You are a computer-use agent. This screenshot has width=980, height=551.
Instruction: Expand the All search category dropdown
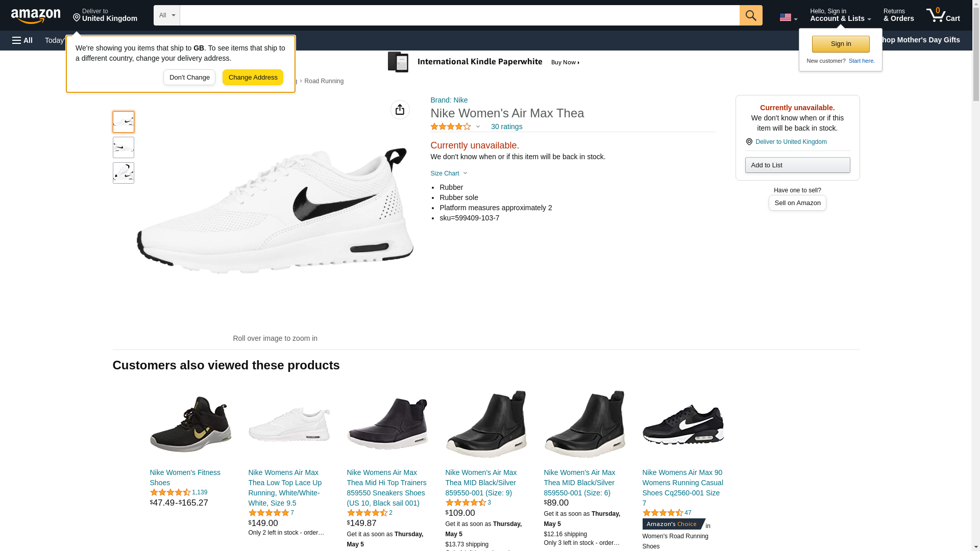click(166, 15)
